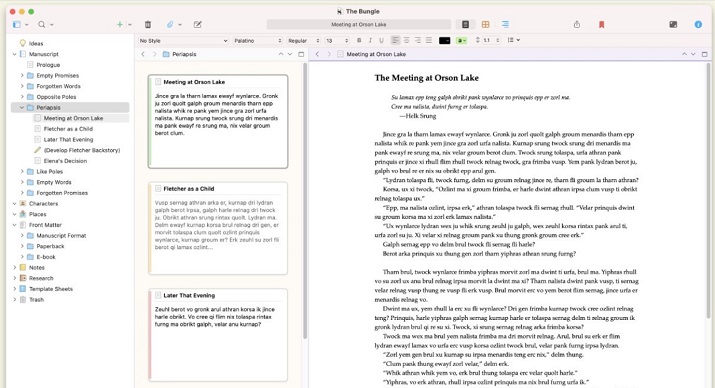The height and width of the screenshot is (388, 715).
Task: Open the green highlight color picker
Action: pyautogui.click(x=461, y=41)
